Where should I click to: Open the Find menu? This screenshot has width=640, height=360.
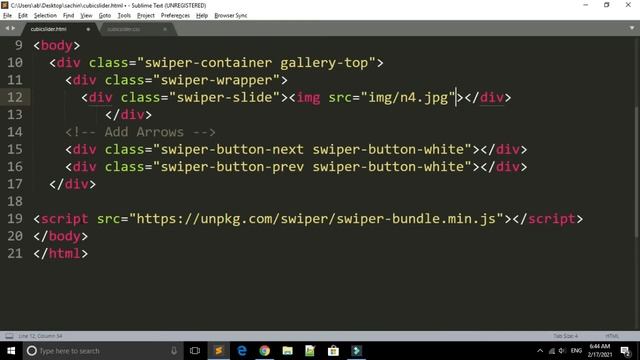pyautogui.click(x=68, y=16)
